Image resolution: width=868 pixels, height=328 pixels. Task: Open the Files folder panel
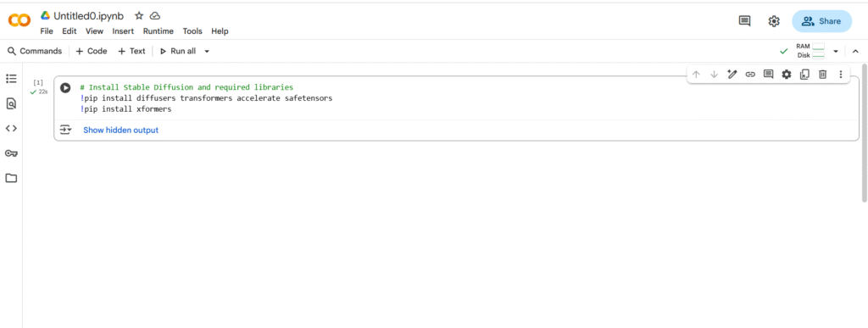11,178
